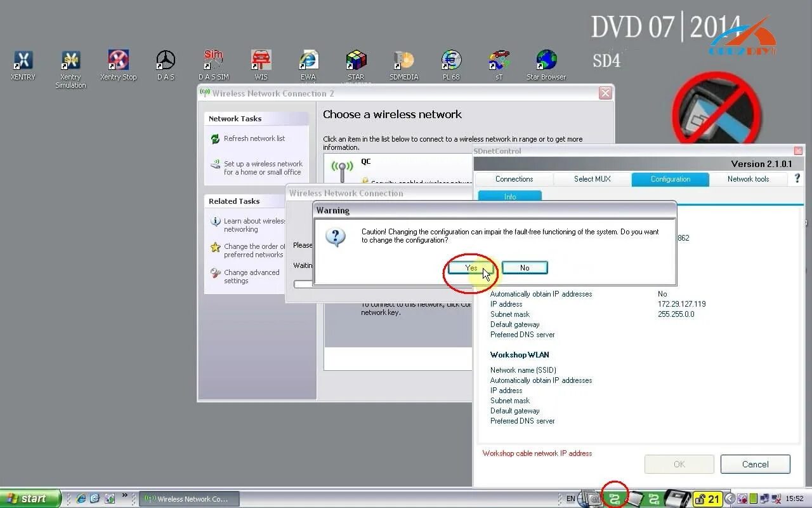This screenshot has width=812, height=508.
Task: Click the IP address value 172.29.127.119
Action: coord(682,304)
